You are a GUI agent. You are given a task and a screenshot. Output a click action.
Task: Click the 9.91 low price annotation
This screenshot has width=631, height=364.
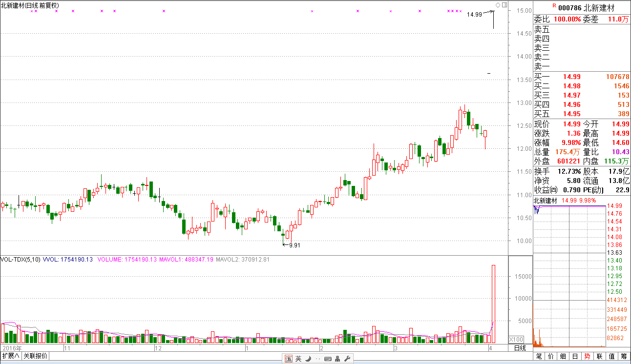pyautogui.click(x=294, y=245)
